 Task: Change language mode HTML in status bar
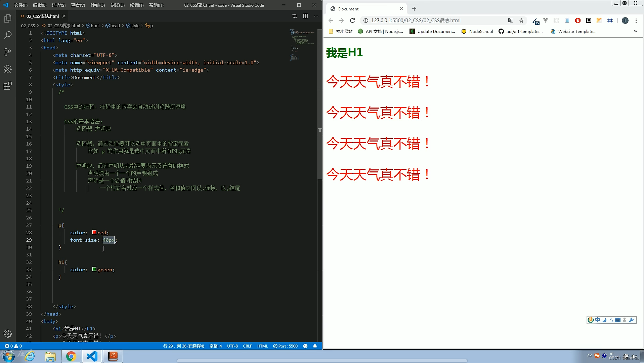[x=262, y=346]
